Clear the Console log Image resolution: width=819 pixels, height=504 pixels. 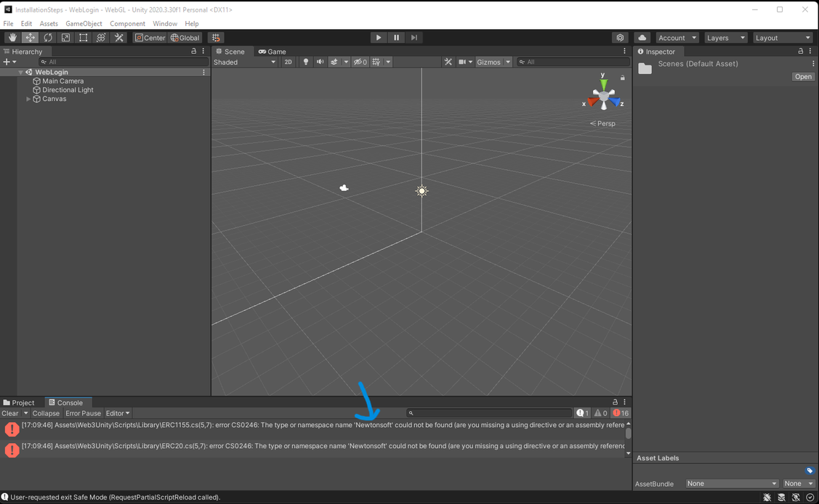[10, 412]
